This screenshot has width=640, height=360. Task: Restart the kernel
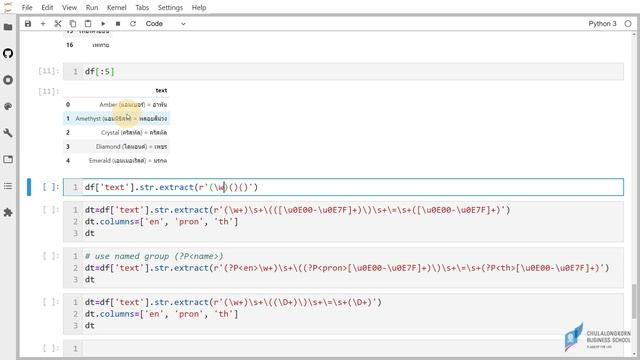133,24
